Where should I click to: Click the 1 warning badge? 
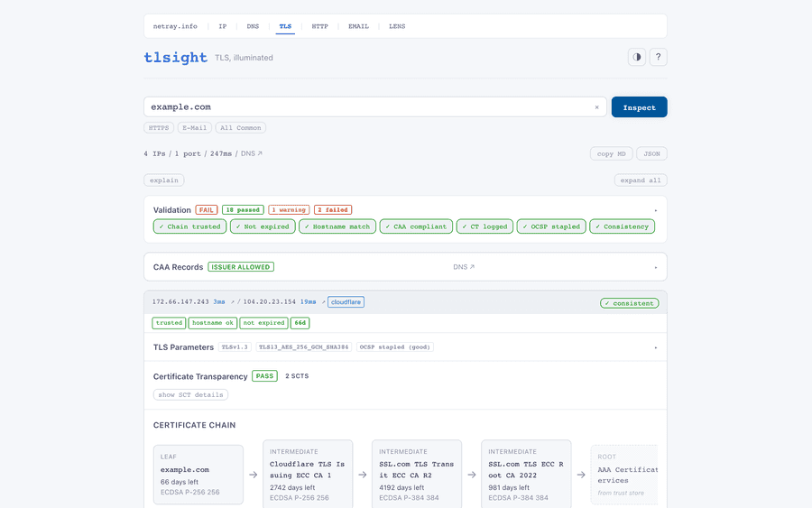click(x=289, y=209)
